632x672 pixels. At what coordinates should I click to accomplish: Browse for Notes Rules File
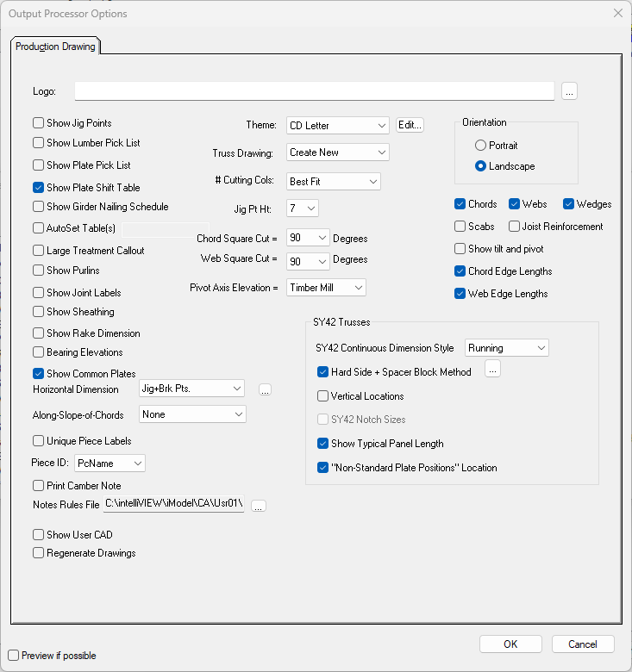[x=258, y=506]
